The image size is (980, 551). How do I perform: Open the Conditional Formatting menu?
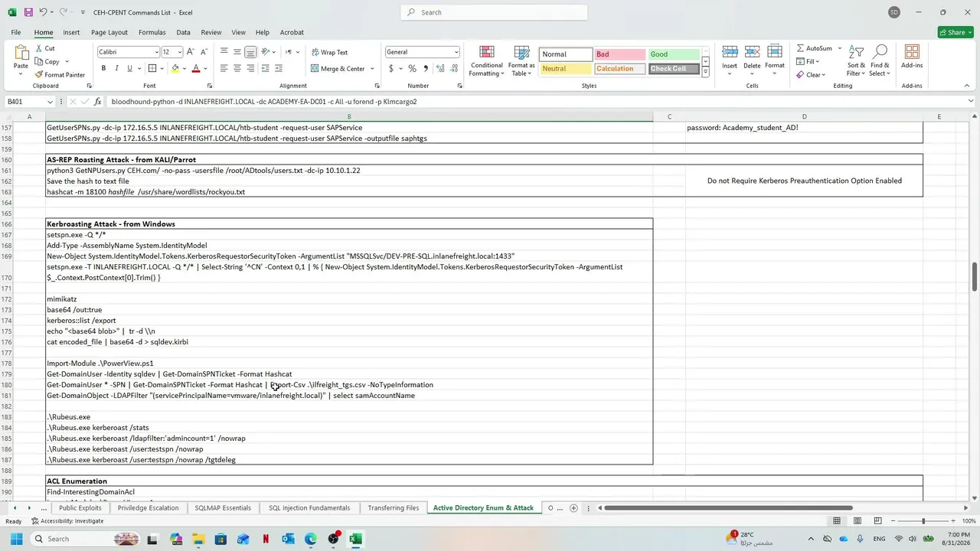[x=487, y=60]
